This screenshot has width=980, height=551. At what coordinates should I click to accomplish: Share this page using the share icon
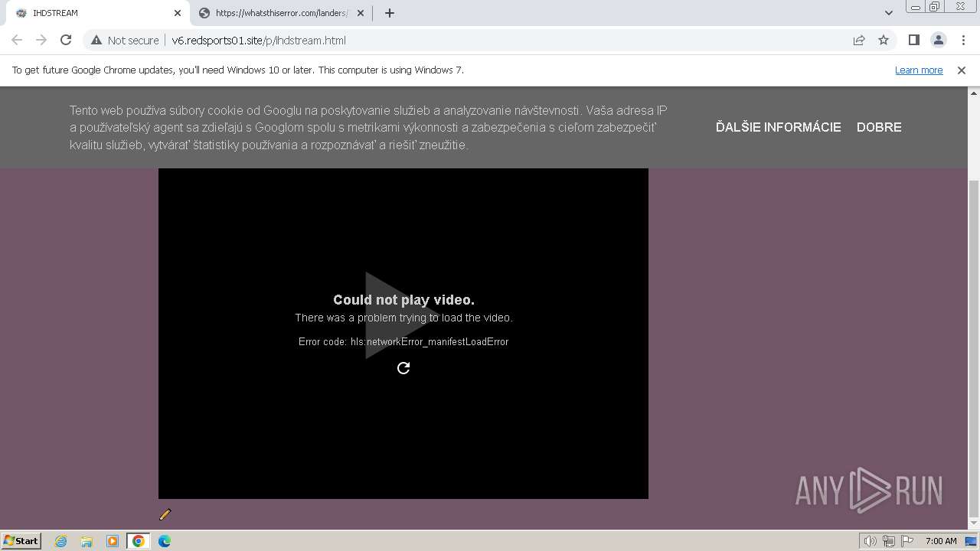(859, 41)
